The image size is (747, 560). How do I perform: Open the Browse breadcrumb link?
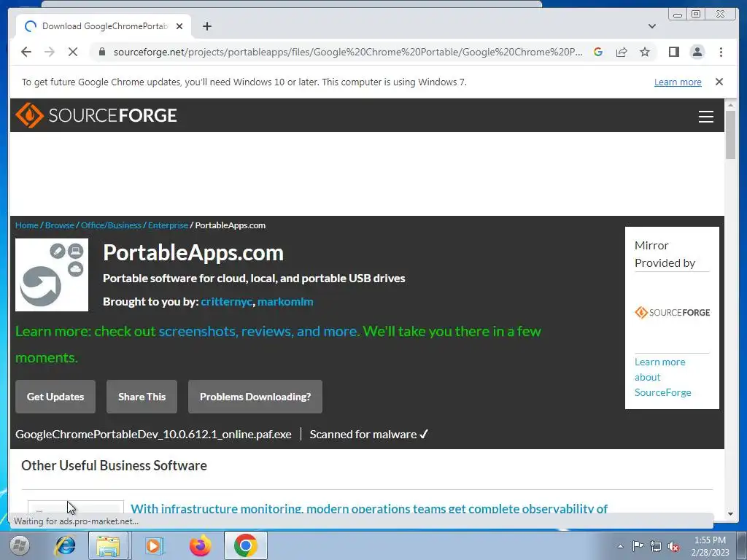pos(60,225)
